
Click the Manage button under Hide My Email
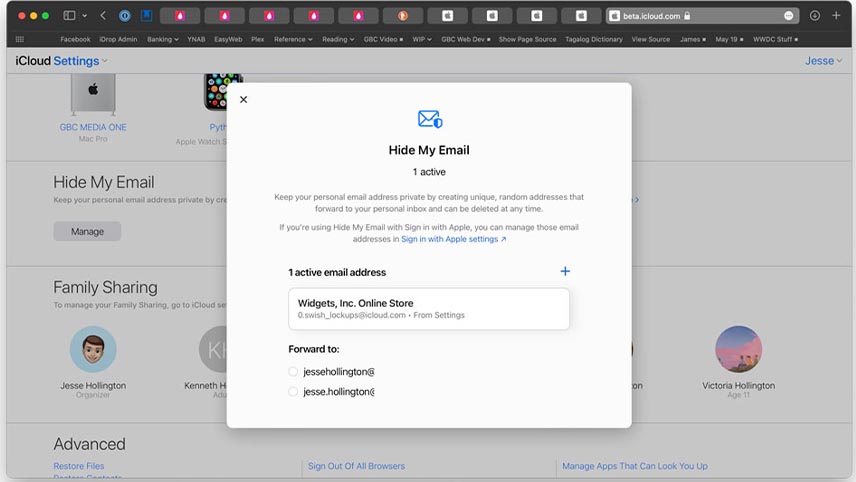click(x=87, y=231)
